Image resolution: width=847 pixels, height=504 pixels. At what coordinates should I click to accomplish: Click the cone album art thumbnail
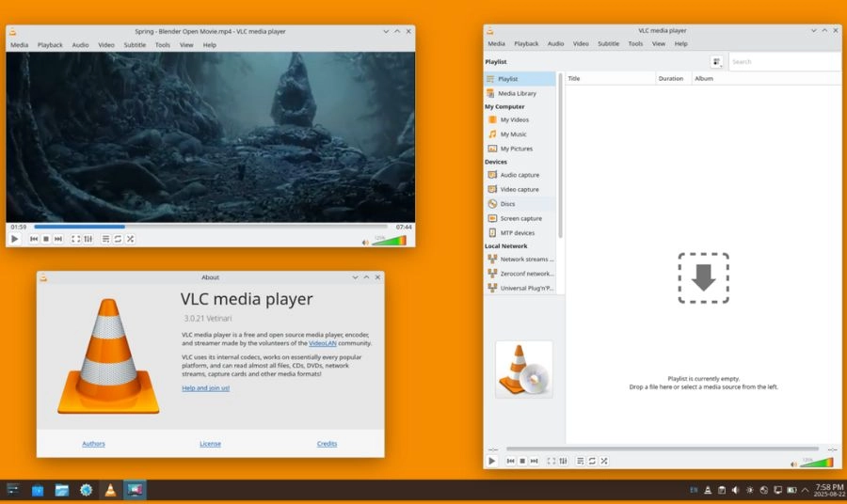point(524,370)
